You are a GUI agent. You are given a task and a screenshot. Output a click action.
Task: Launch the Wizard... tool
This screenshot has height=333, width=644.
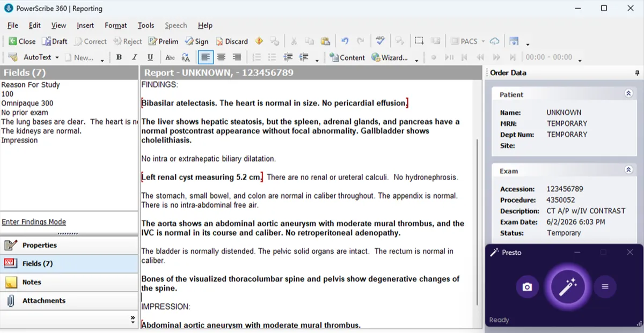tap(389, 57)
